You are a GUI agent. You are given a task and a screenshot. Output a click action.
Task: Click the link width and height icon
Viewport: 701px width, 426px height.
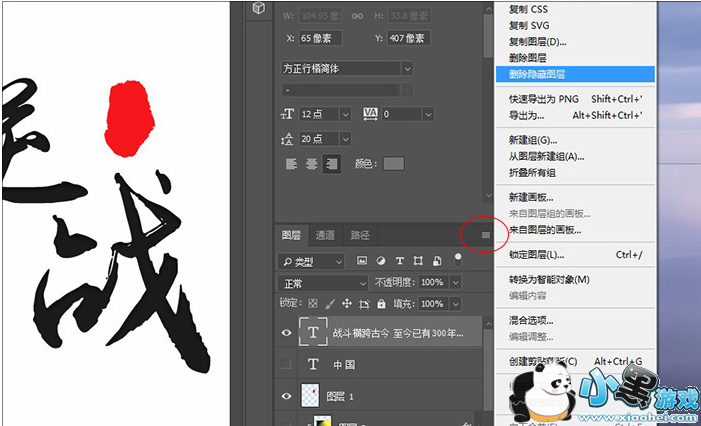(x=357, y=16)
